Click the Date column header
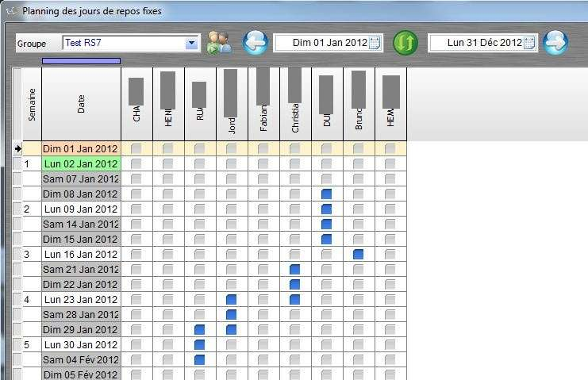Viewport: 588px width, 380px height. 81,104
